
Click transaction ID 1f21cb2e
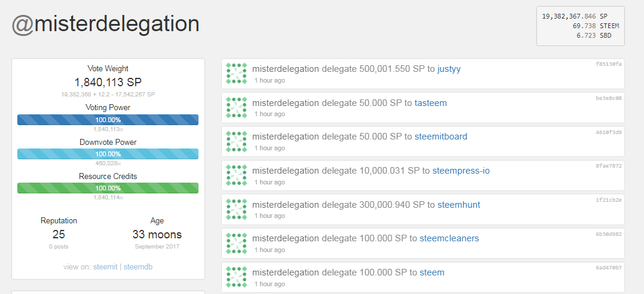point(609,200)
